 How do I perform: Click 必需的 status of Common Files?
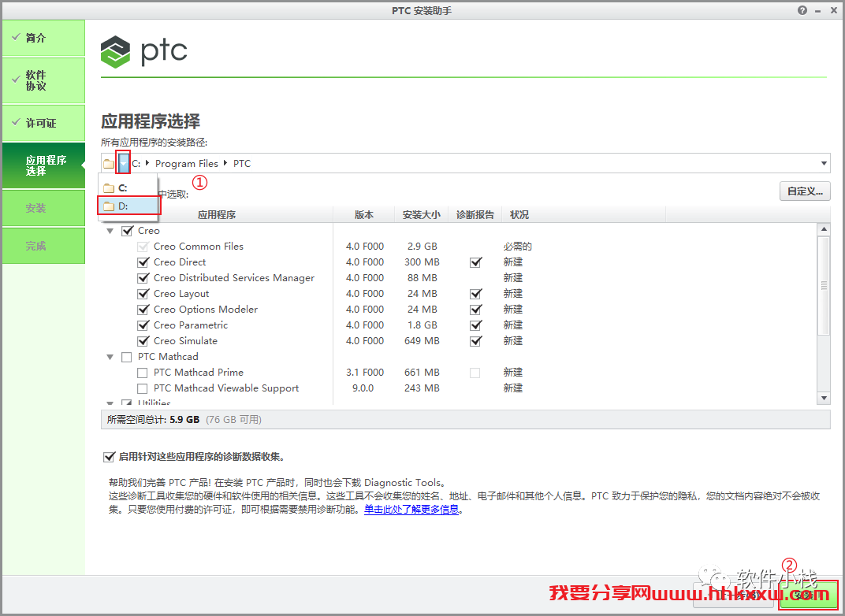tap(518, 247)
